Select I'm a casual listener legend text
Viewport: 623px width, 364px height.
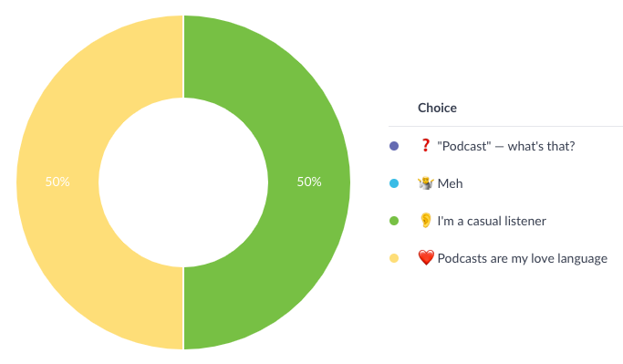(x=492, y=221)
